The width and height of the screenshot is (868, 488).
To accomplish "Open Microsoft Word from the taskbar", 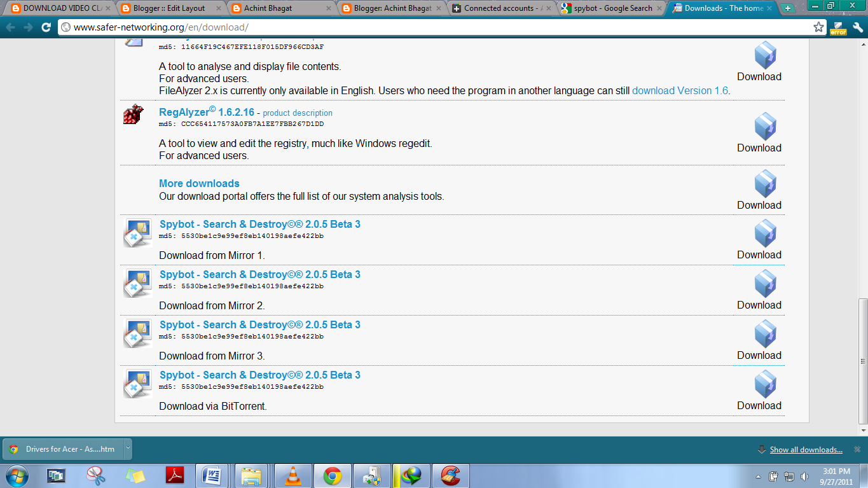I will 211,475.
